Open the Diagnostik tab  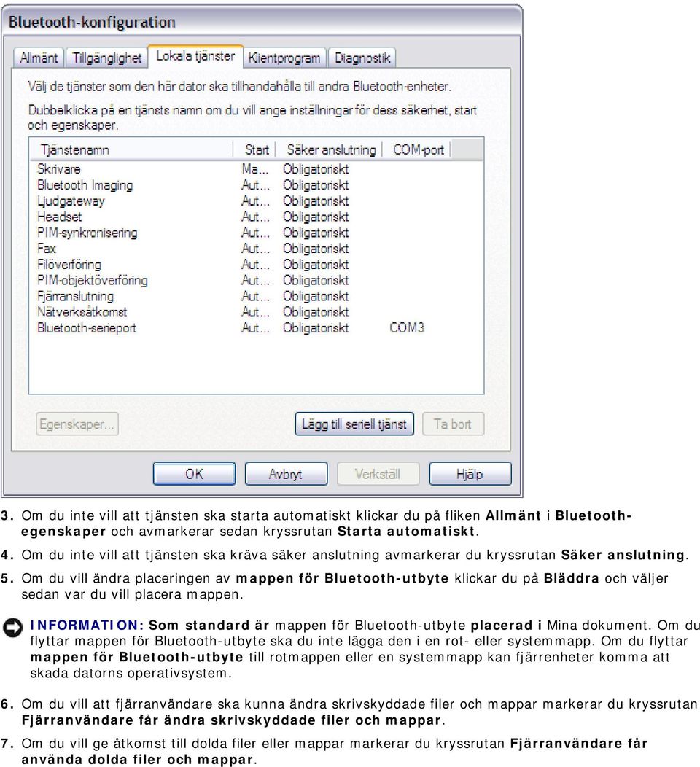pyautogui.click(x=362, y=58)
